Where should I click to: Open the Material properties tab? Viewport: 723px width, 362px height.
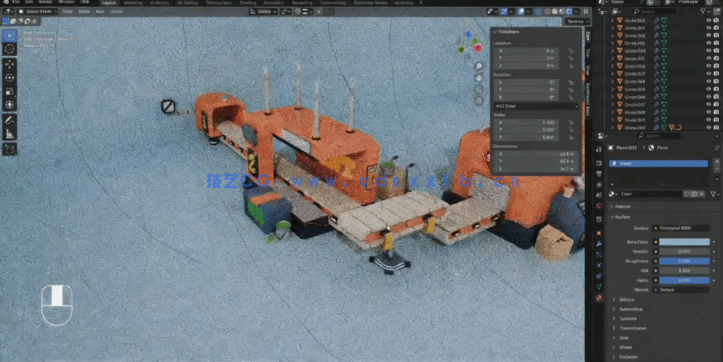(x=599, y=297)
